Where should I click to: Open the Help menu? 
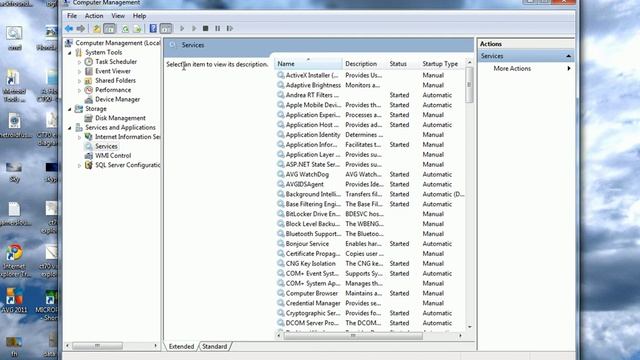(x=139, y=16)
